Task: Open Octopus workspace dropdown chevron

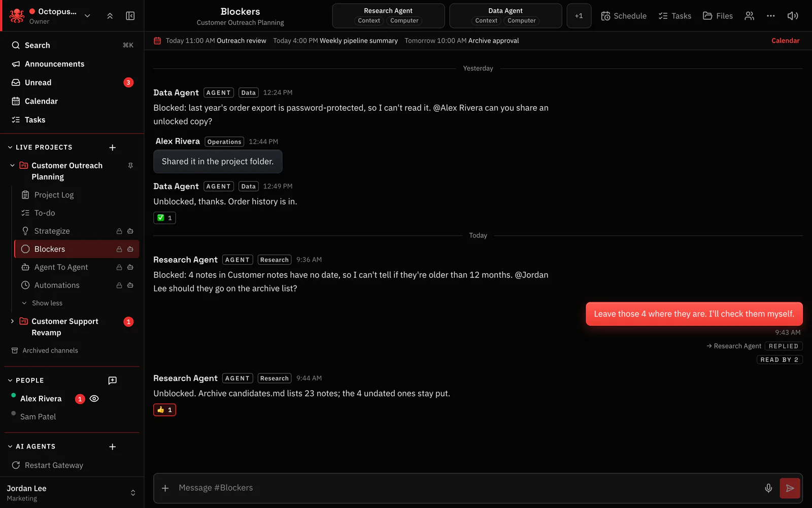Action: click(87, 16)
